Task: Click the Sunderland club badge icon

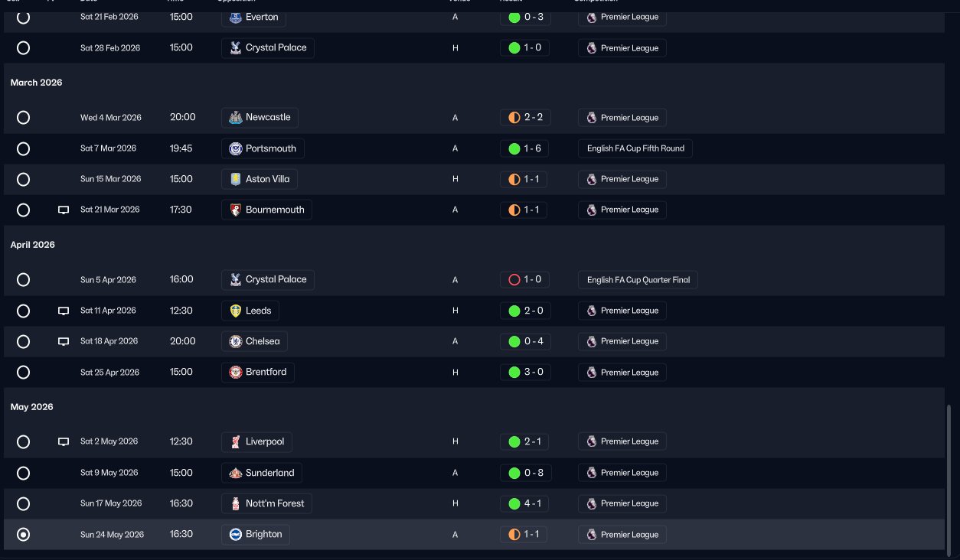Action: click(235, 473)
